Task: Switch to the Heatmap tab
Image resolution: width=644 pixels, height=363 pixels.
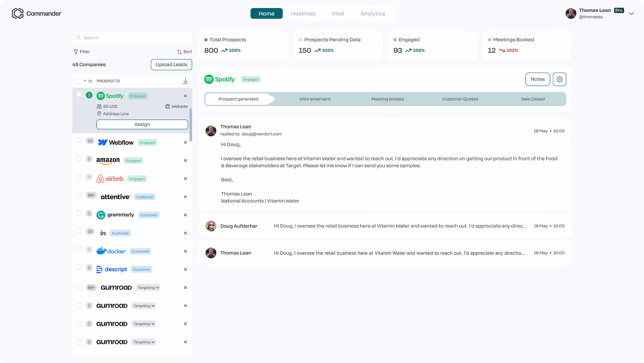Action: point(303,13)
